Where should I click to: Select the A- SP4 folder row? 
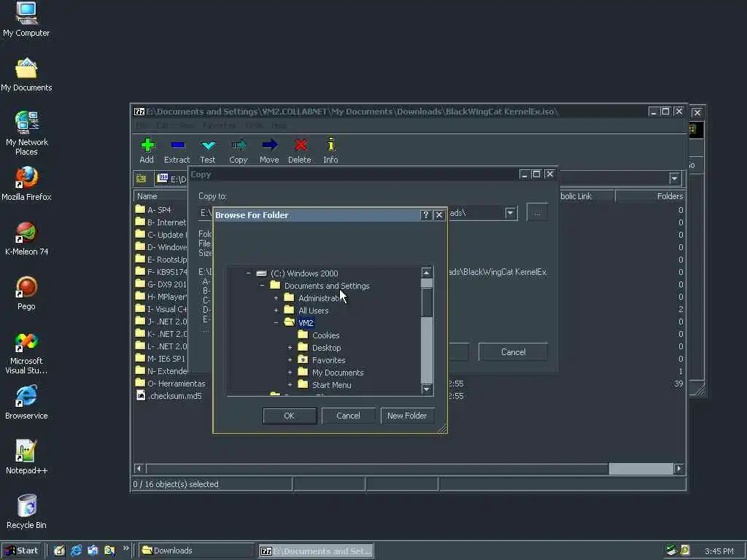tap(160, 209)
